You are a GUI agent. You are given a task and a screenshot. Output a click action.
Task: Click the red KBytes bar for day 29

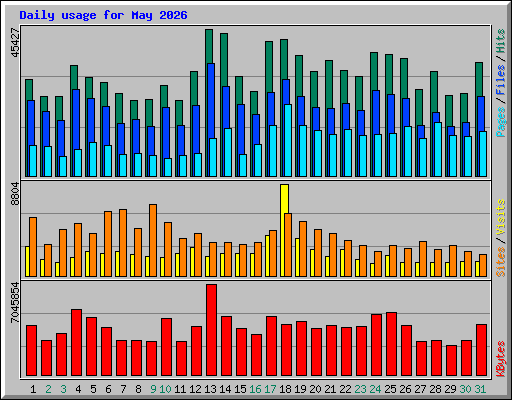click(x=451, y=361)
